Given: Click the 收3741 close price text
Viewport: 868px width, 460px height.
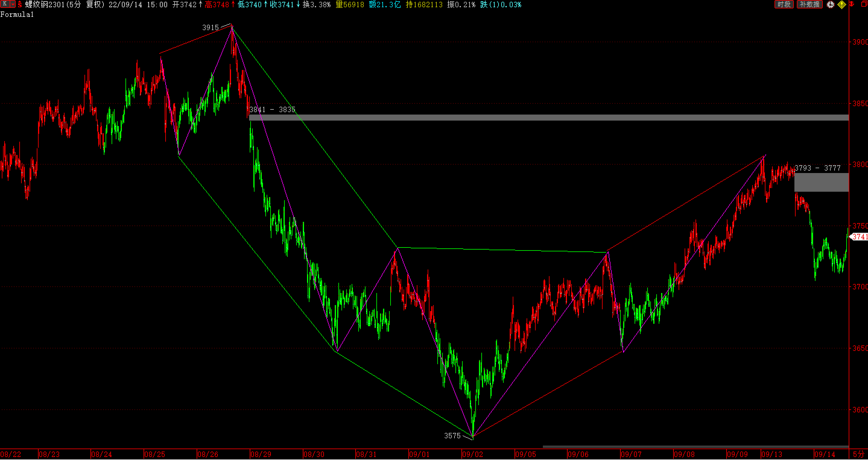Looking at the screenshot, I should 285,5.
